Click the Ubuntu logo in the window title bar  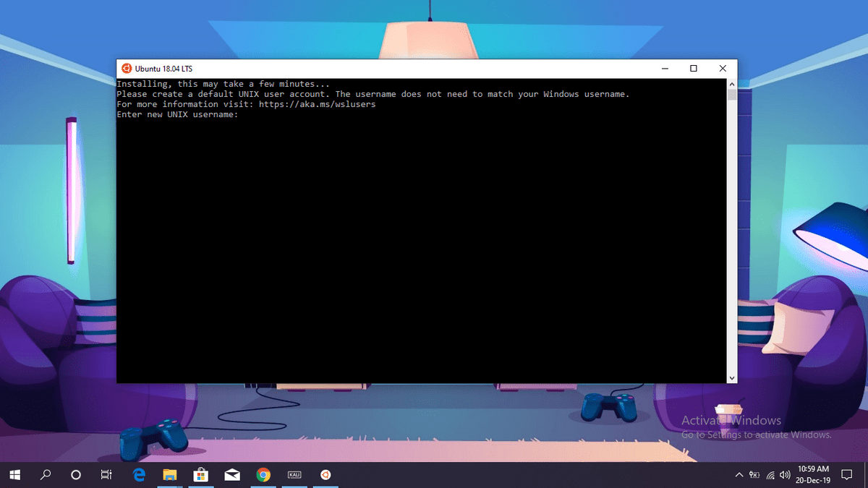[127, 69]
